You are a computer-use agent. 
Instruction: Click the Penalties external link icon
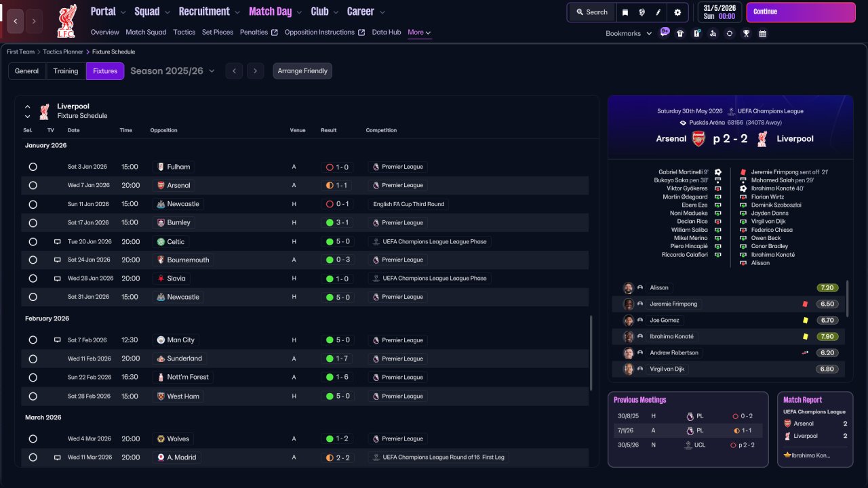(x=275, y=33)
